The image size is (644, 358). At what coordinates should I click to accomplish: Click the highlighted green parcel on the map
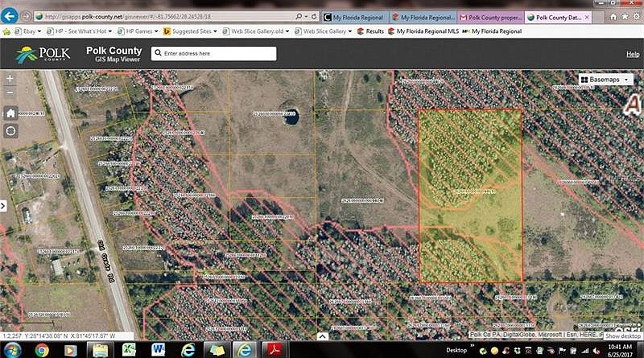click(x=470, y=195)
